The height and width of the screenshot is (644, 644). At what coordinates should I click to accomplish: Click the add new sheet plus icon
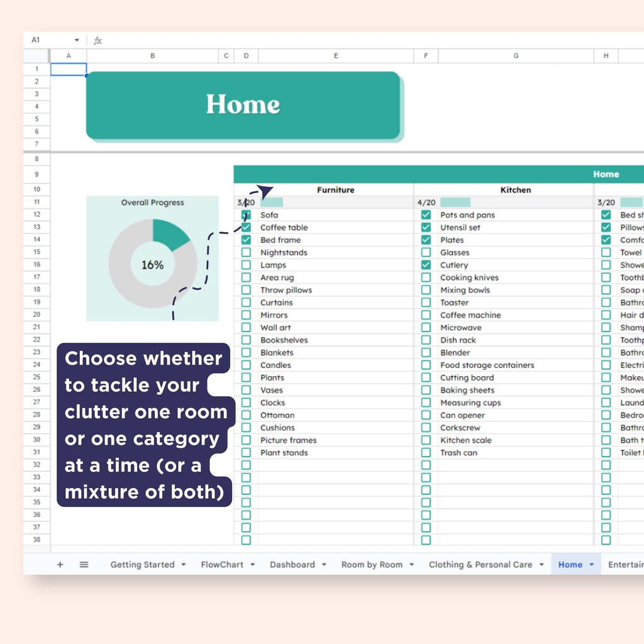pos(60,565)
